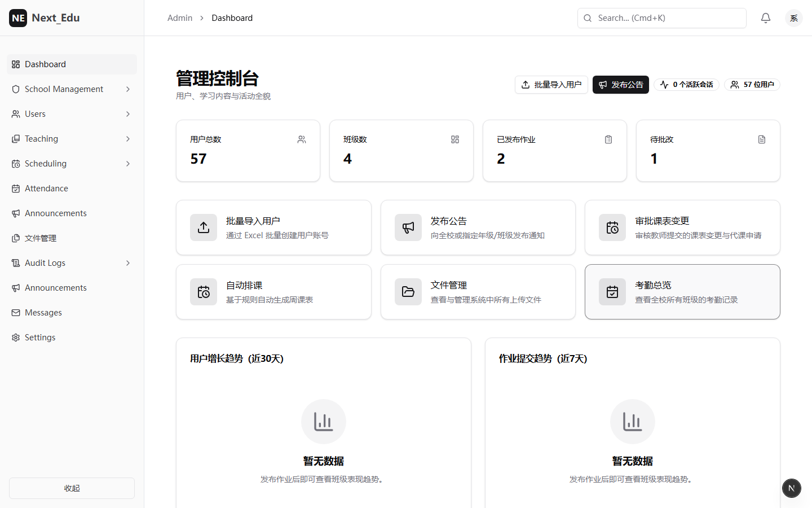Click the megaphone icon of Announcements below Audit Logs
The height and width of the screenshot is (508, 812).
click(x=16, y=288)
